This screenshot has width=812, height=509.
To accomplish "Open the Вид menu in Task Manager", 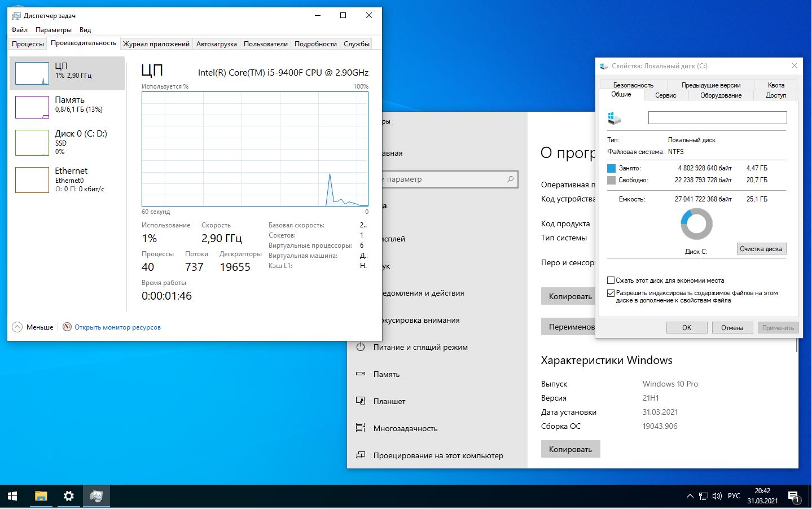I will [x=85, y=30].
